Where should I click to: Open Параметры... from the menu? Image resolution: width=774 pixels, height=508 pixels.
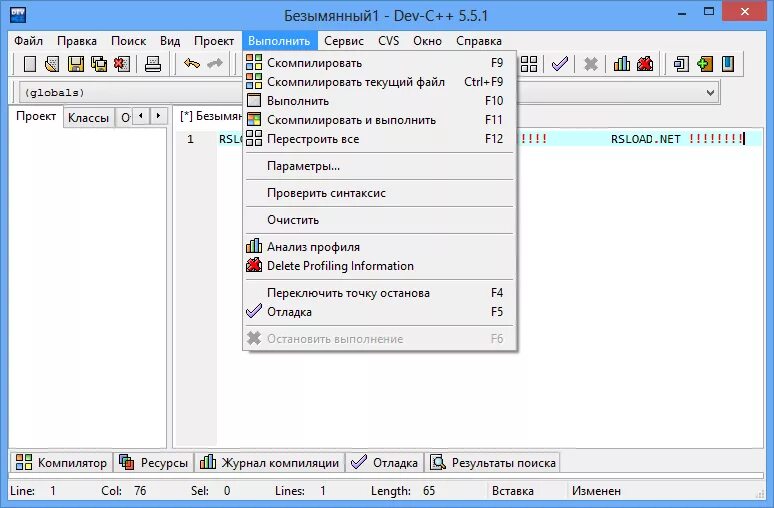380,166
